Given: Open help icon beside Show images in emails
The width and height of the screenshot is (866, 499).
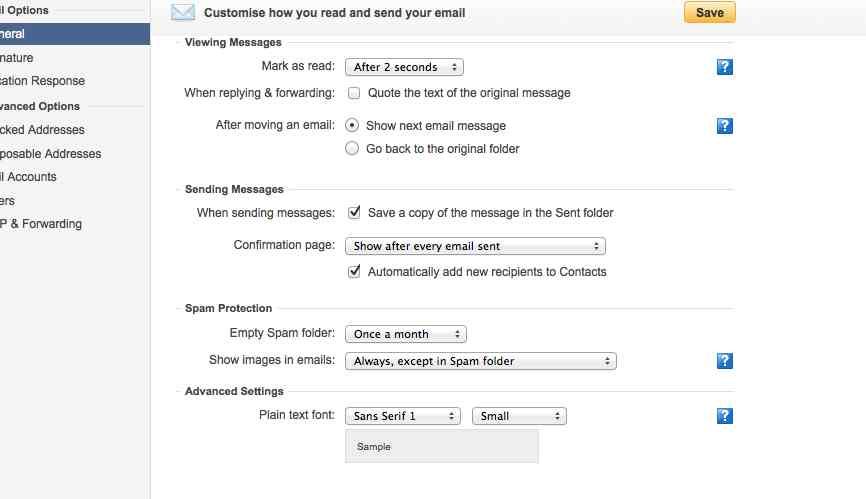Looking at the screenshot, I should pos(725,361).
